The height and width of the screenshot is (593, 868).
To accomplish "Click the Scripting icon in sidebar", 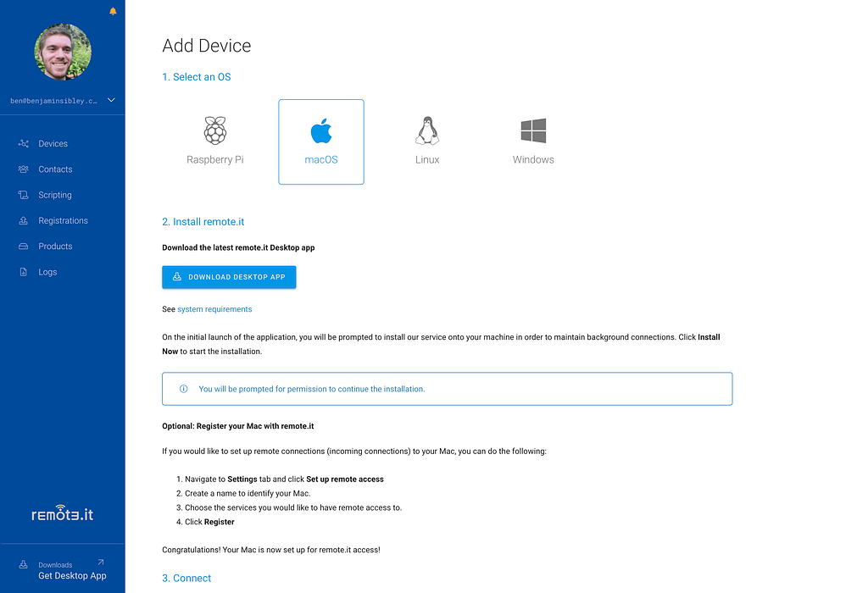I will click(23, 195).
